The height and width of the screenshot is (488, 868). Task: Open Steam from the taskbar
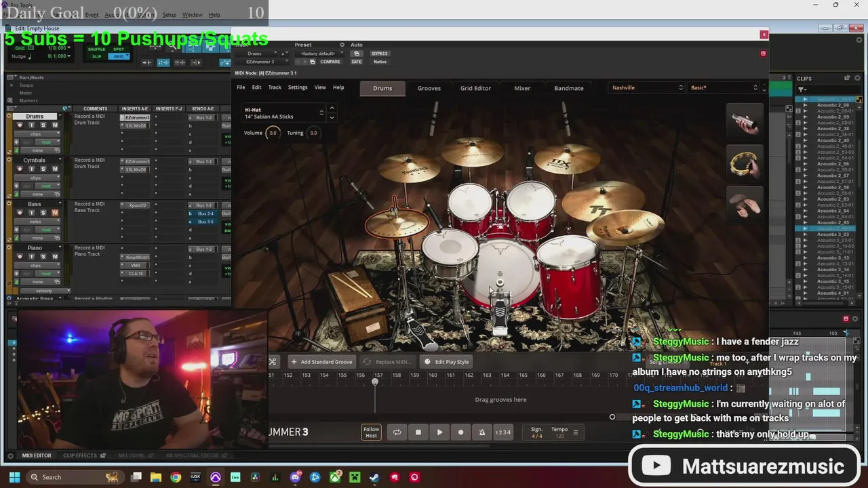click(x=374, y=477)
